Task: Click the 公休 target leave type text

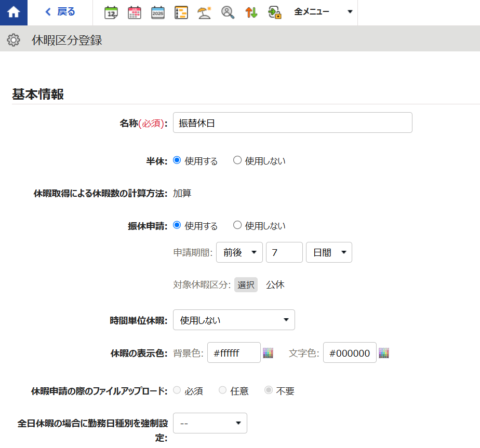Action: pos(275,285)
